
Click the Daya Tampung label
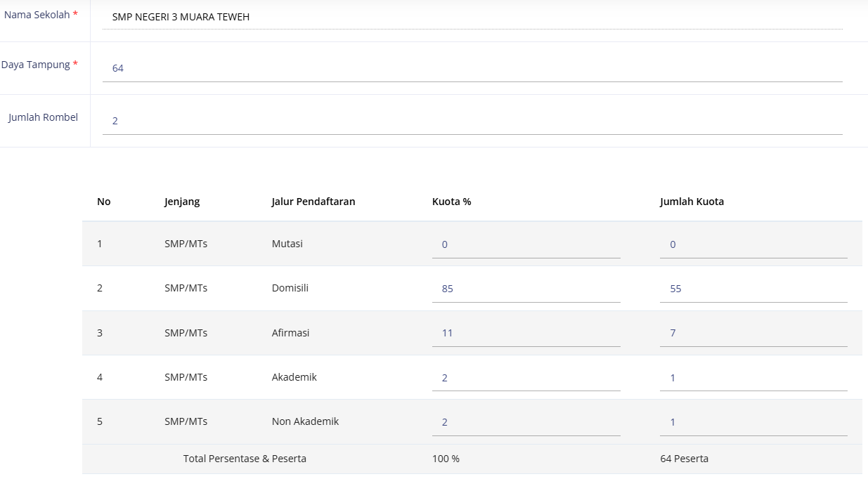[x=36, y=65]
